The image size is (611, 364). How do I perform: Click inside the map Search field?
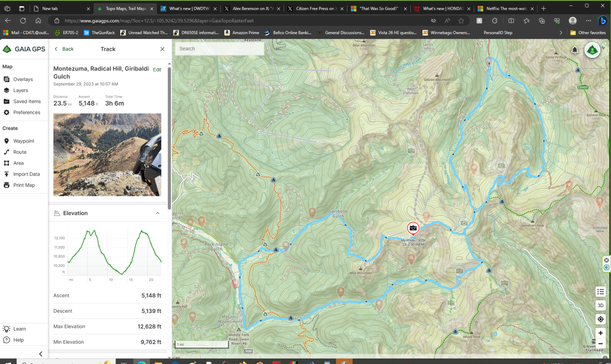click(x=219, y=48)
